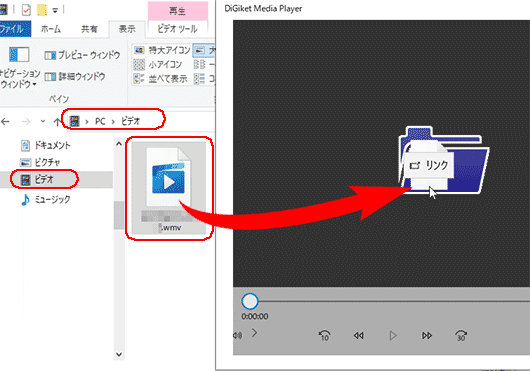Click the open folder icon in player

pos(444,160)
